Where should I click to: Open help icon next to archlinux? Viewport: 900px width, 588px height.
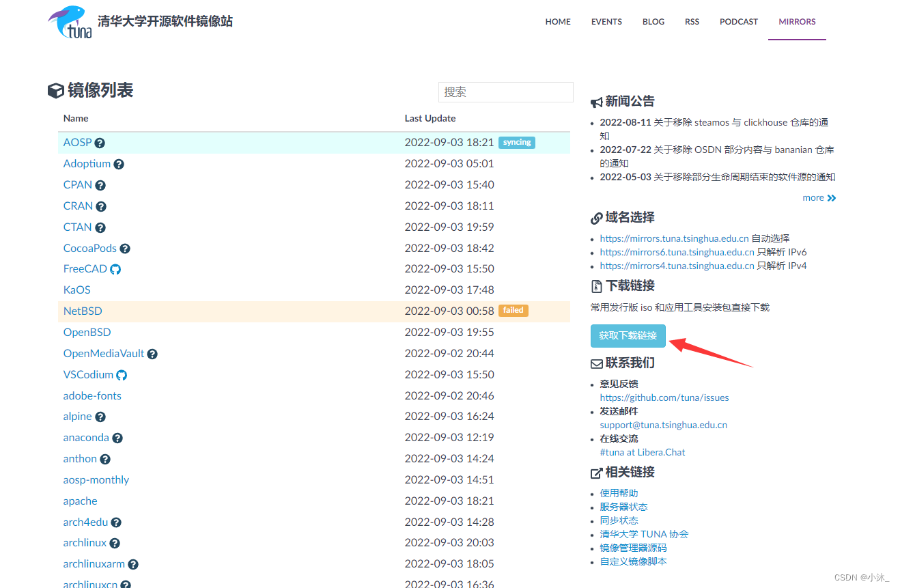pos(115,544)
